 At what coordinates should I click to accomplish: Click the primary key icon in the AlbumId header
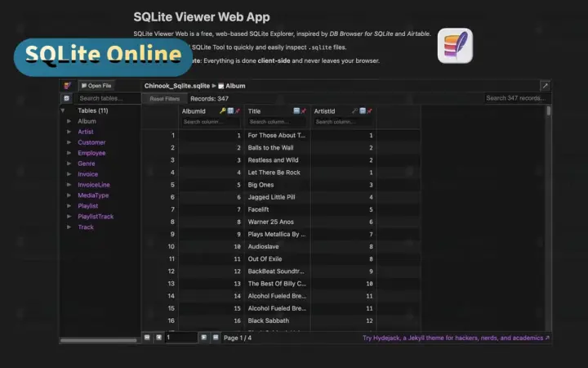[222, 110]
